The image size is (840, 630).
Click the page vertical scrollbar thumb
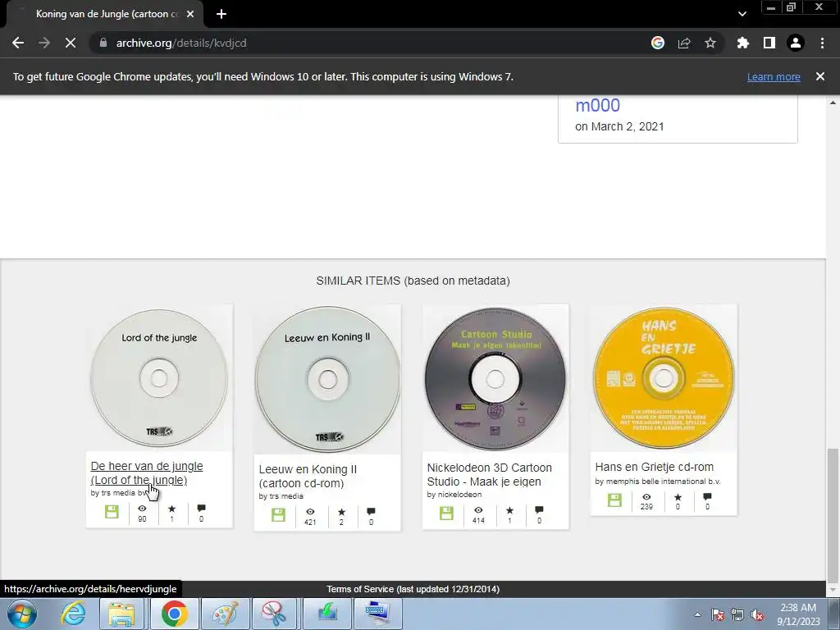[x=832, y=514]
